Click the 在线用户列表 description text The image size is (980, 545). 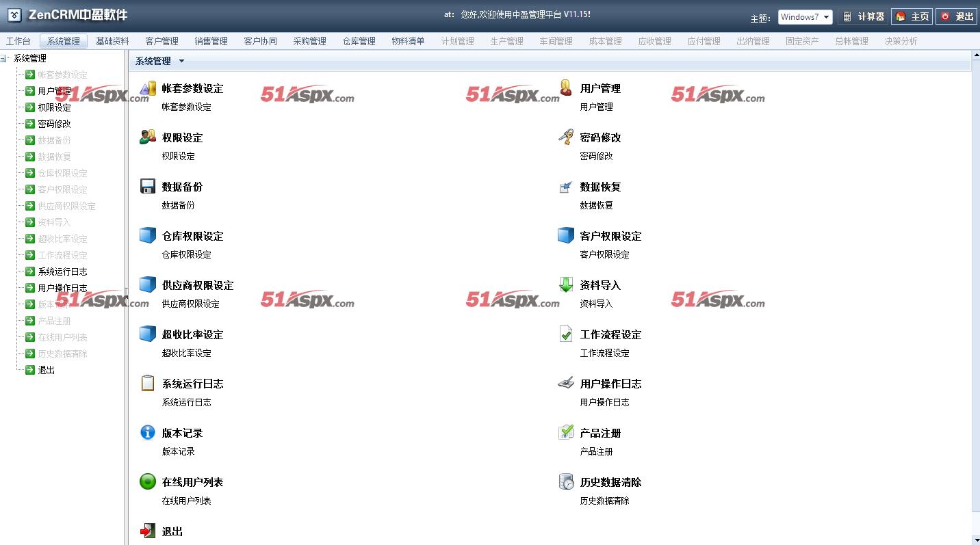click(x=186, y=501)
